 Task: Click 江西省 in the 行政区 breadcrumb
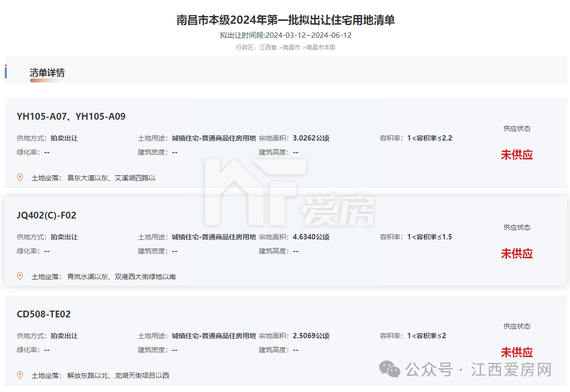[x=268, y=47]
